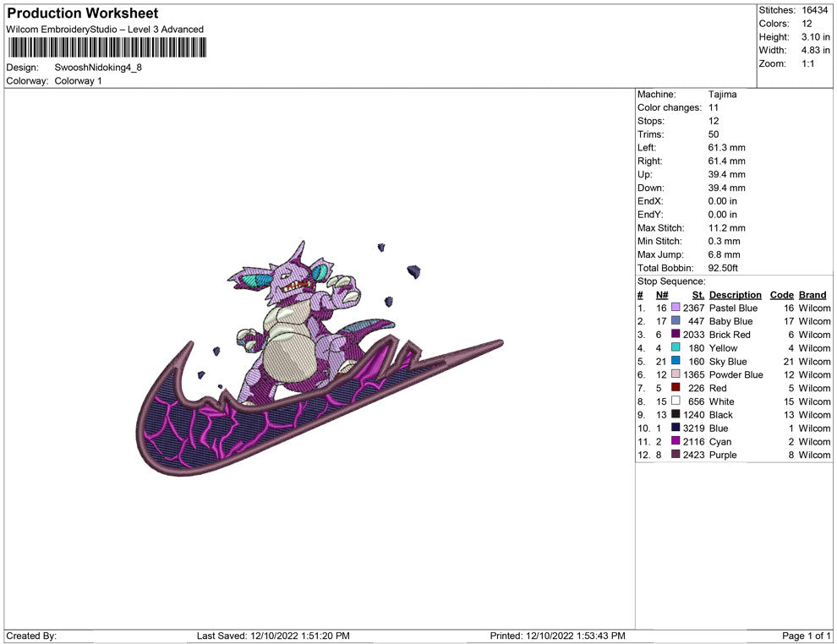Screen dimensions: 837x644
Task: Click the 'Code' column header
Action: point(781,295)
